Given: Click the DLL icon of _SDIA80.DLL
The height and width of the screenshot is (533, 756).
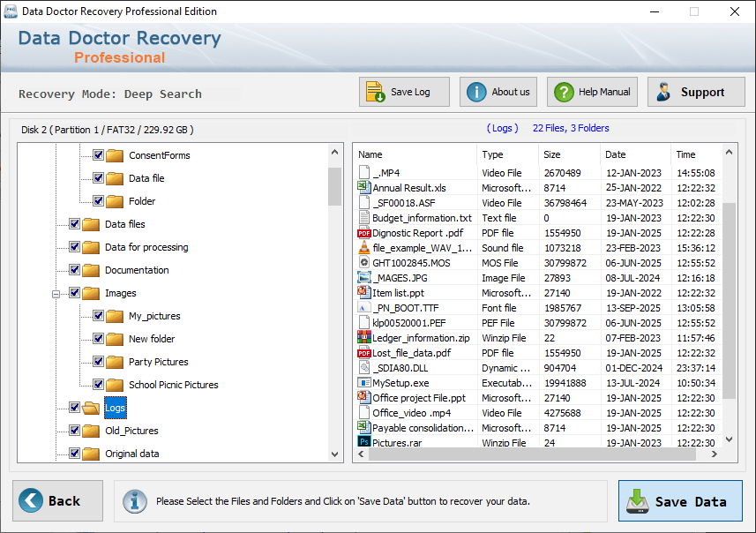Looking at the screenshot, I should 364,368.
